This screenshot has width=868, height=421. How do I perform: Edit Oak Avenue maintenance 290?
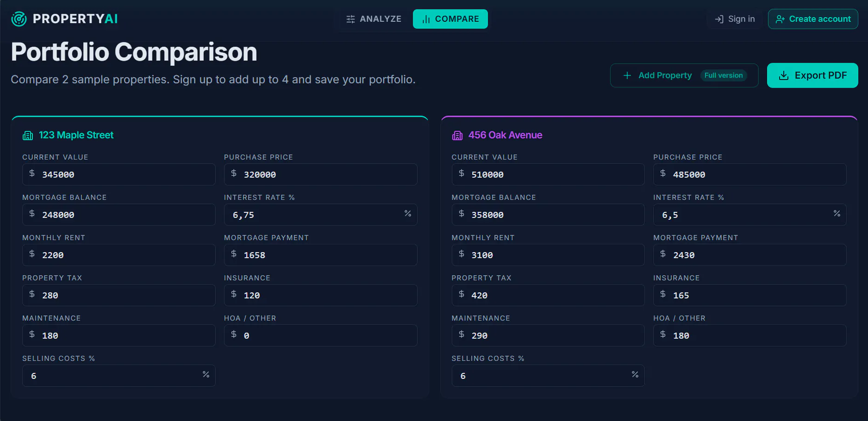click(548, 335)
